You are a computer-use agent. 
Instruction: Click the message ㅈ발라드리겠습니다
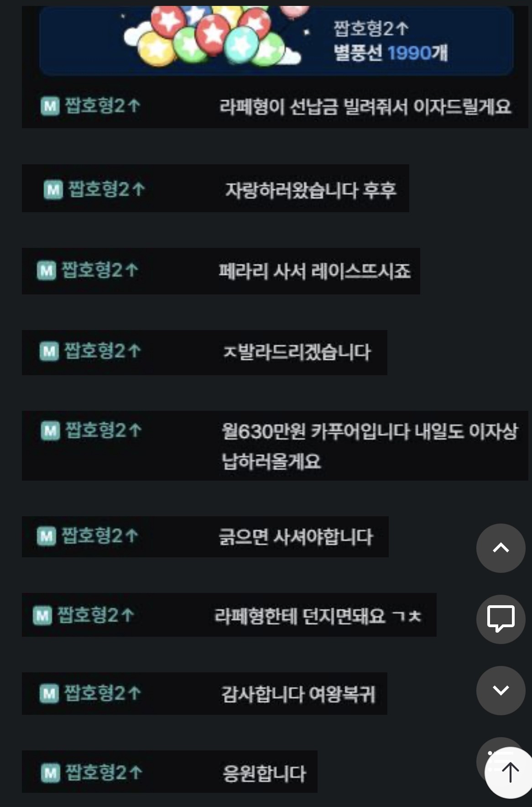(x=297, y=352)
